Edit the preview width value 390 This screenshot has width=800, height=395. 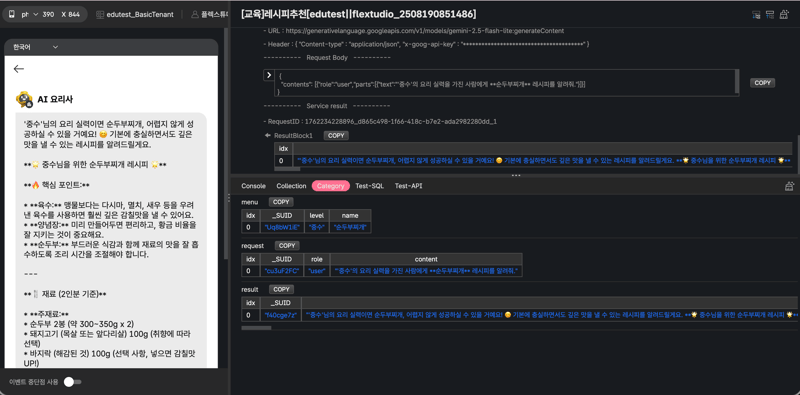[48, 15]
